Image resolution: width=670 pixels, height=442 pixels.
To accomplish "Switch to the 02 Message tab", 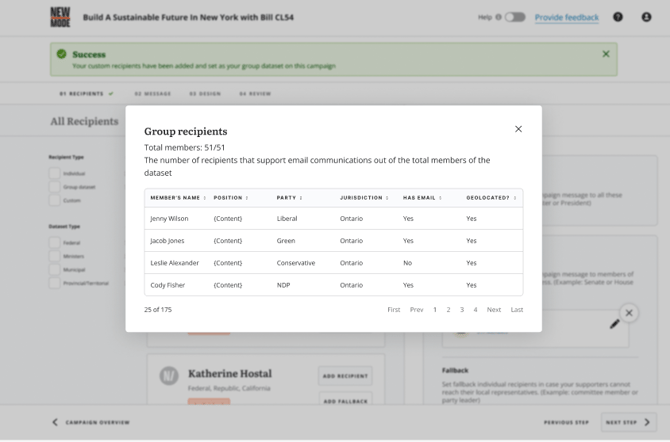I will coord(153,94).
